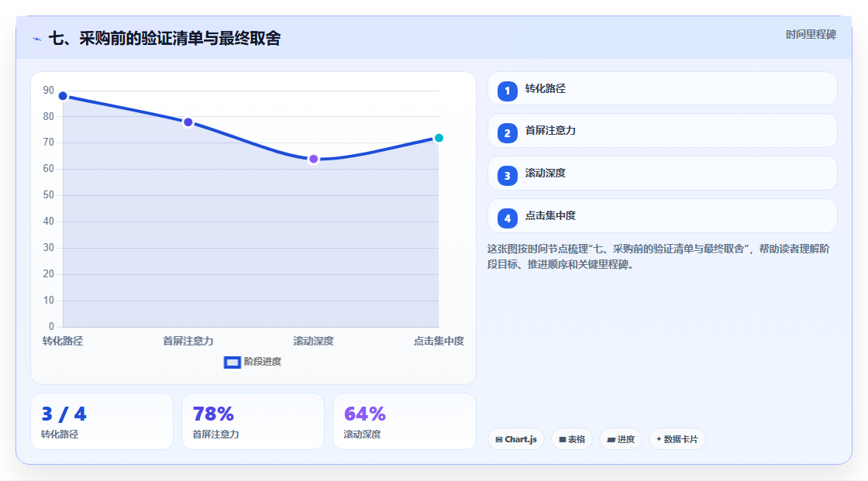Select step number 4 badge for 点击集中度
This screenshot has width=868, height=481.
pos(507,218)
